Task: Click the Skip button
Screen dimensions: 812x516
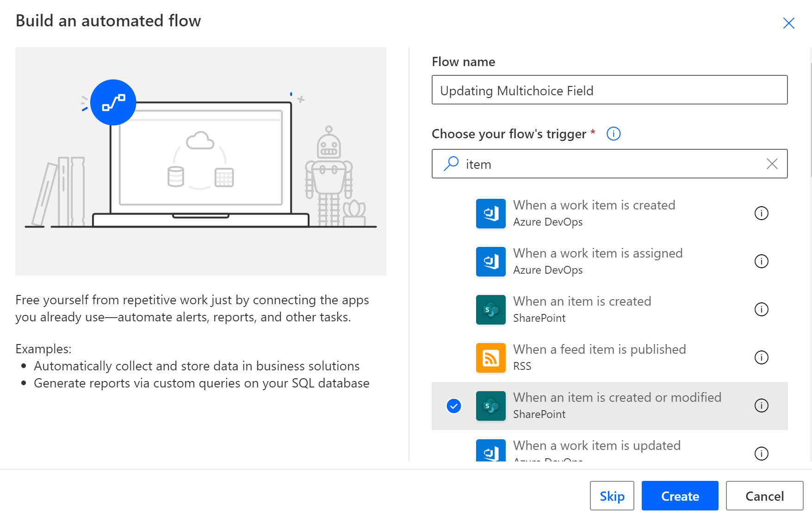Action: (612, 496)
